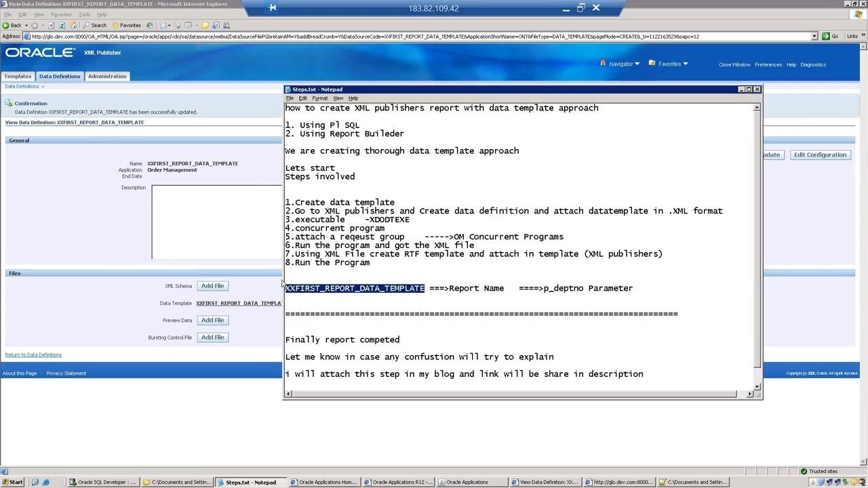Click Add File for Bursting Control File
868x488 pixels.
tap(212, 337)
